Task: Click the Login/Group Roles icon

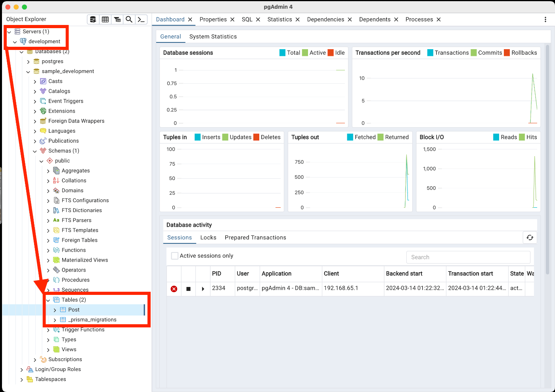Action: click(x=30, y=369)
